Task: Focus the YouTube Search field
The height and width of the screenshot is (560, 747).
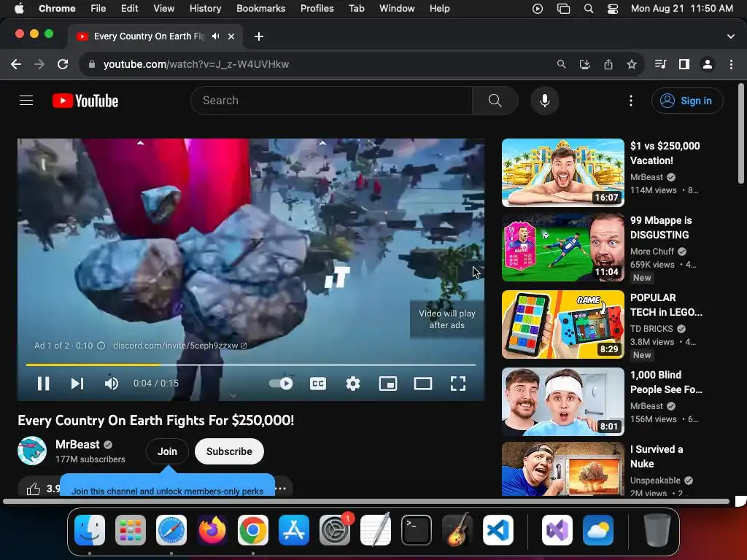Action: coord(332,101)
